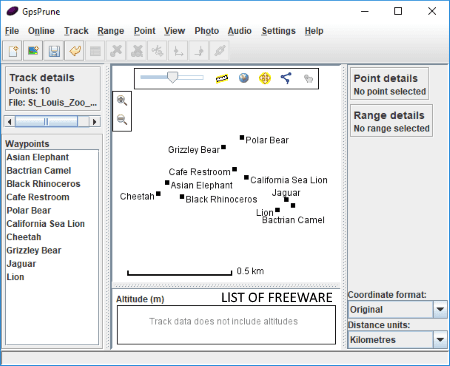Click the altitude profile chart area
Image resolution: width=450 pixels, height=366 pixels.
pos(226,325)
